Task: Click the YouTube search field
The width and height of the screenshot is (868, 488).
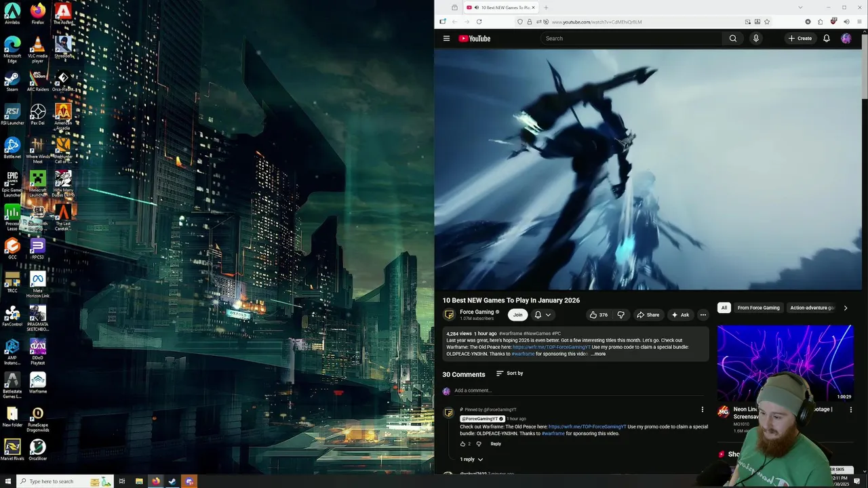Action: click(x=631, y=39)
